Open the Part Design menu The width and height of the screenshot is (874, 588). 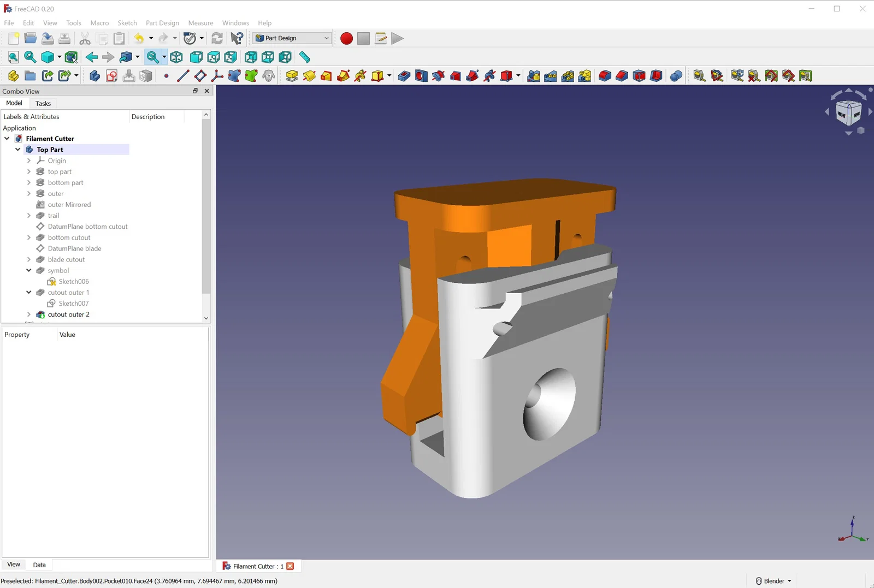pyautogui.click(x=162, y=23)
